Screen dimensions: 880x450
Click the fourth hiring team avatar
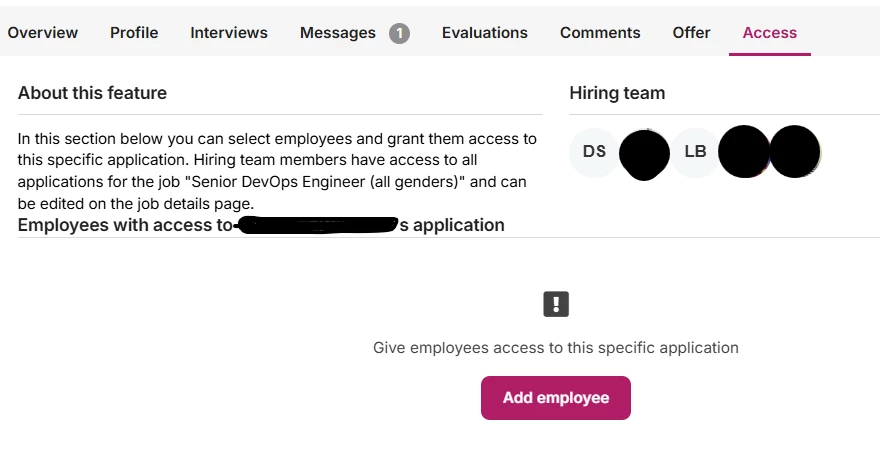[745, 152]
